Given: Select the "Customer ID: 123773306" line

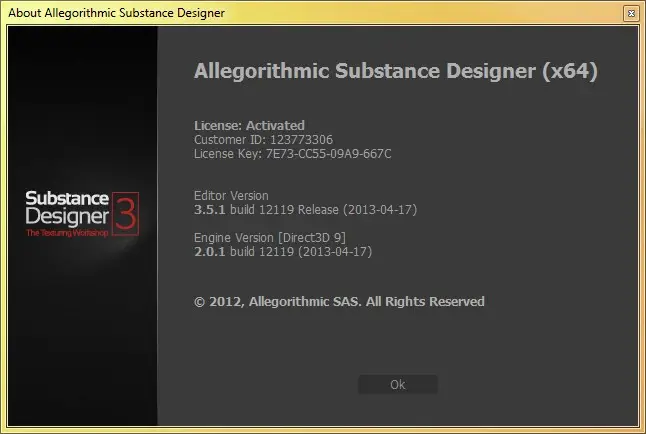Looking at the screenshot, I should pyautogui.click(x=263, y=140).
